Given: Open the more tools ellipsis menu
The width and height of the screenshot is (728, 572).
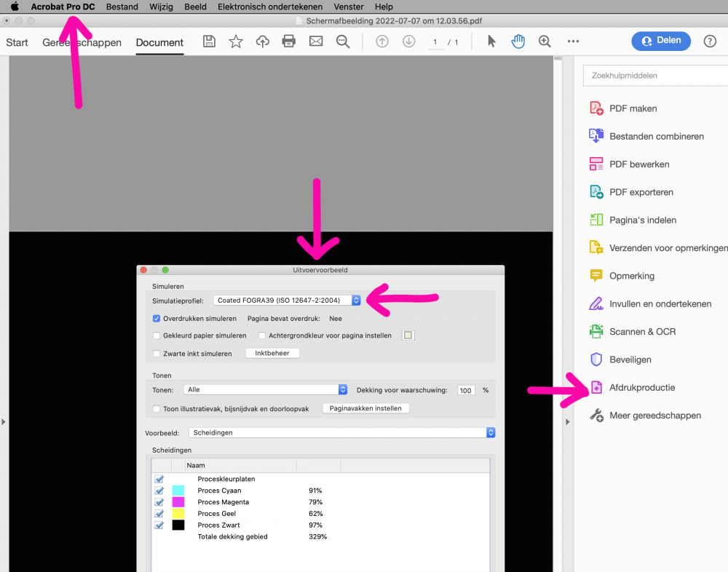Looking at the screenshot, I should tap(573, 41).
